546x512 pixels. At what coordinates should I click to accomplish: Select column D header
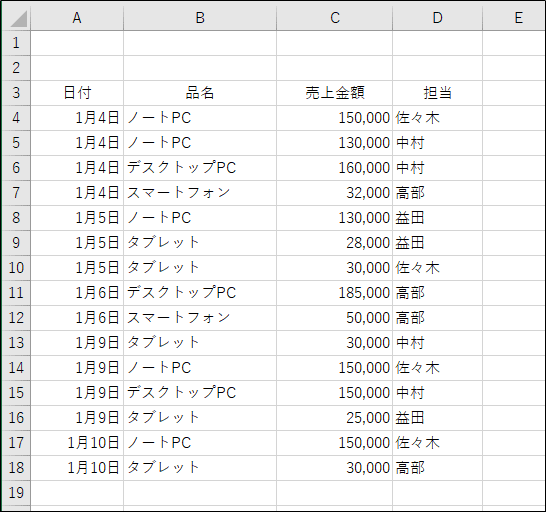[x=438, y=18]
